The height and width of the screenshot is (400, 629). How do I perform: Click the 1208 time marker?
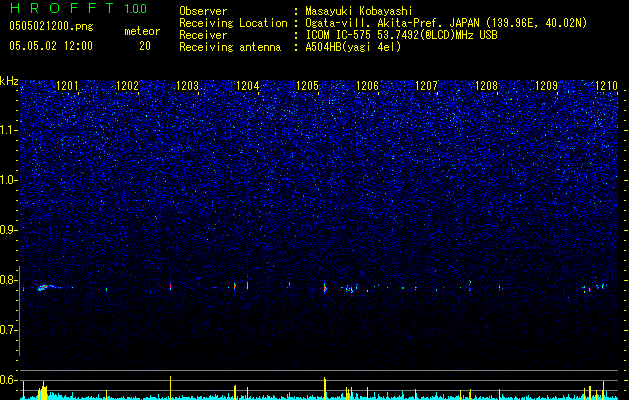(x=486, y=86)
